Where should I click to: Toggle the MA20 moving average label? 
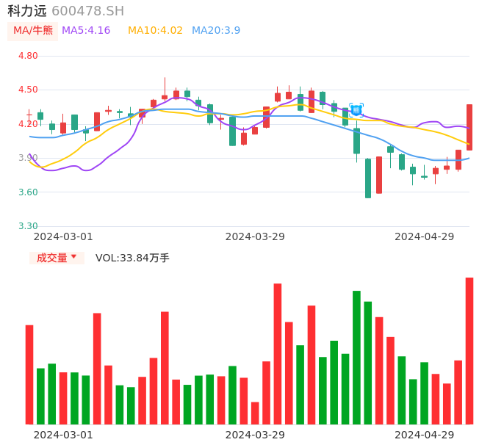tap(216, 31)
